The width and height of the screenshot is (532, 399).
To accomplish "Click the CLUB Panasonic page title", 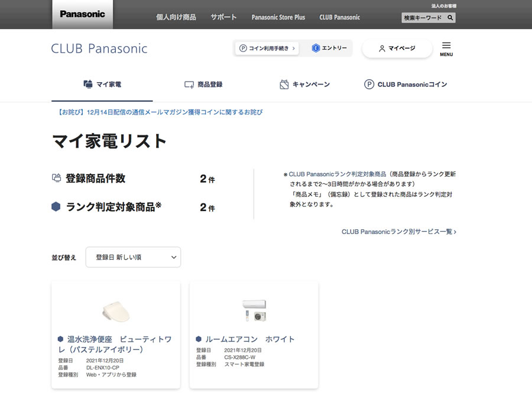I will click(x=99, y=48).
